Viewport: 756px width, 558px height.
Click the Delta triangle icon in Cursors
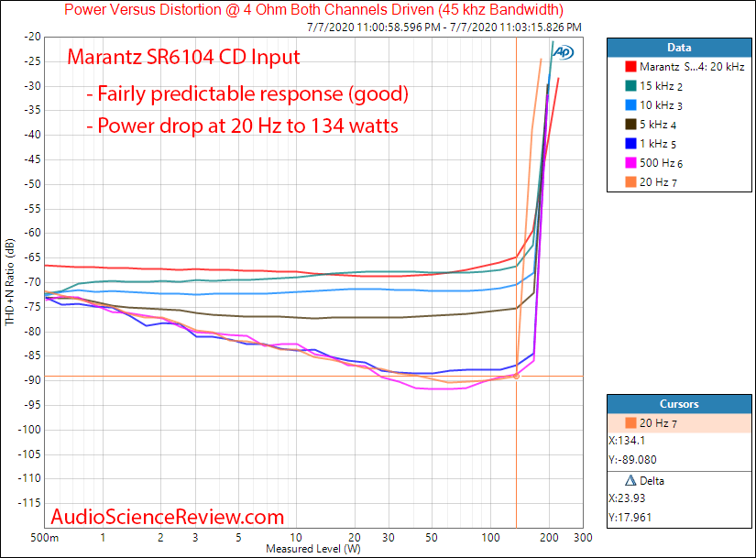(x=630, y=480)
